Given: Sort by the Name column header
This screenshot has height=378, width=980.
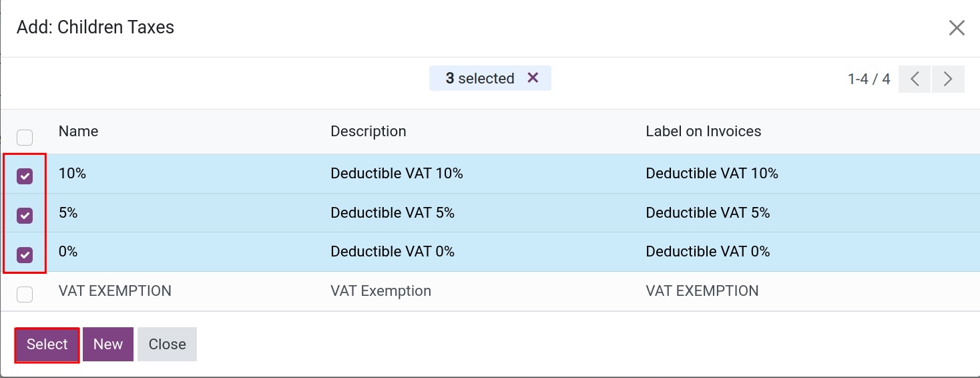Looking at the screenshot, I should [78, 132].
